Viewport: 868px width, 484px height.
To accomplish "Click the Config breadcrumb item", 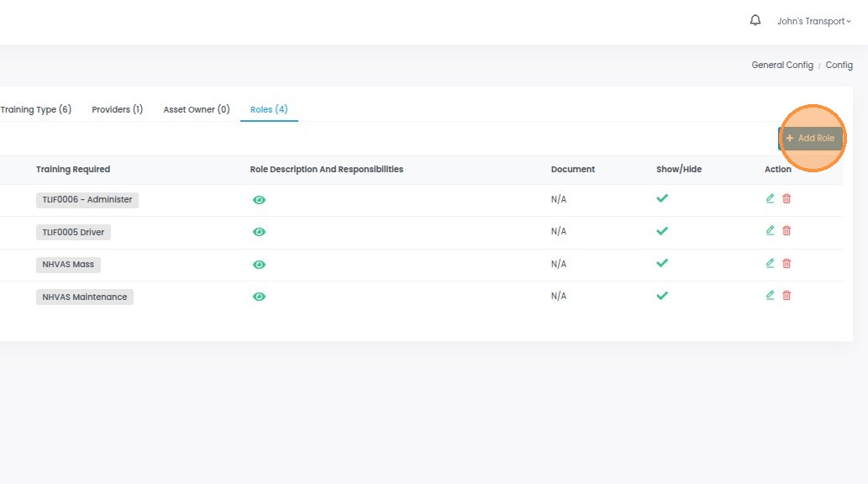I will (x=839, y=65).
